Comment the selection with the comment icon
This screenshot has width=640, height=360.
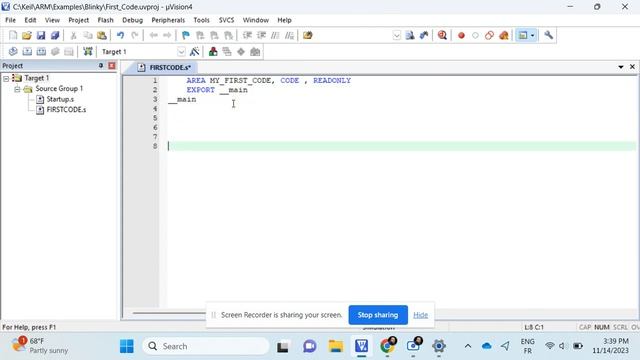275,36
